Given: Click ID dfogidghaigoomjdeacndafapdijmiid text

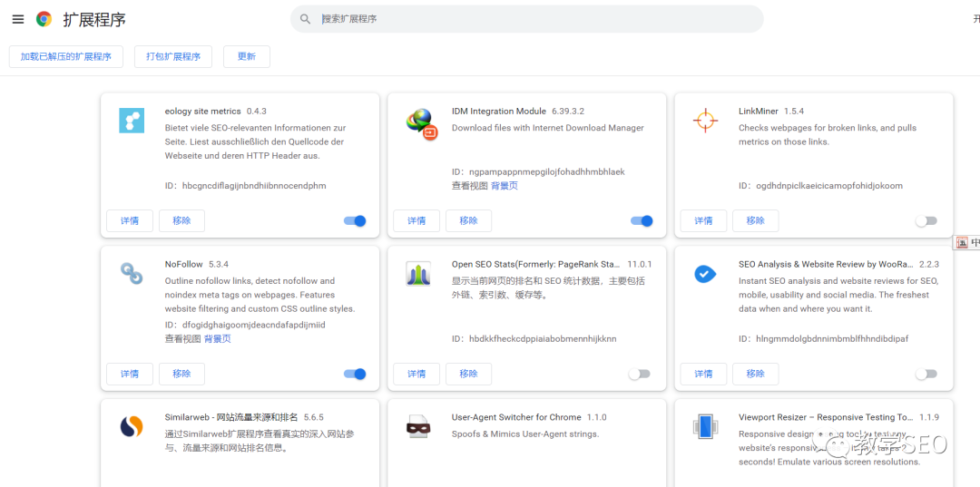Looking at the screenshot, I should pos(245,325).
